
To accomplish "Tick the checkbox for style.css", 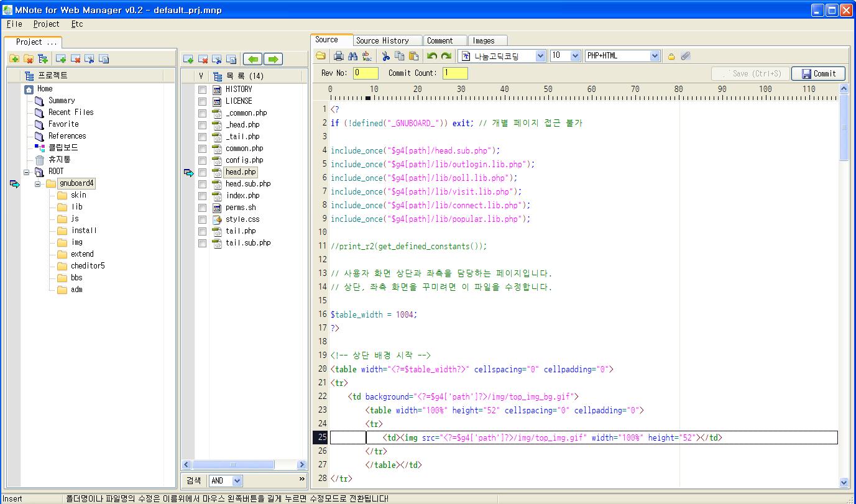I will pos(202,219).
